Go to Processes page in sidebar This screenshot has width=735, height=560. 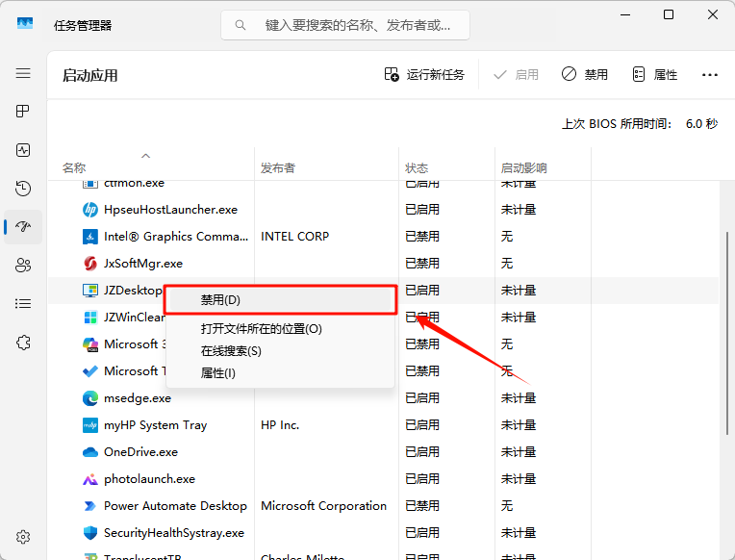coord(23,112)
